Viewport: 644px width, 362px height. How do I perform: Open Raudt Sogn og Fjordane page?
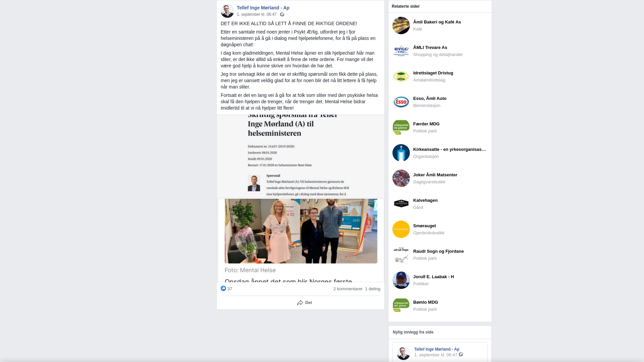(438, 251)
